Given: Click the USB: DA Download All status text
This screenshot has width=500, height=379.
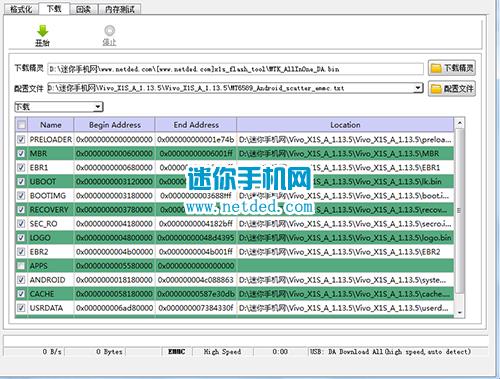Looking at the screenshot, I should pyautogui.click(x=390, y=351).
